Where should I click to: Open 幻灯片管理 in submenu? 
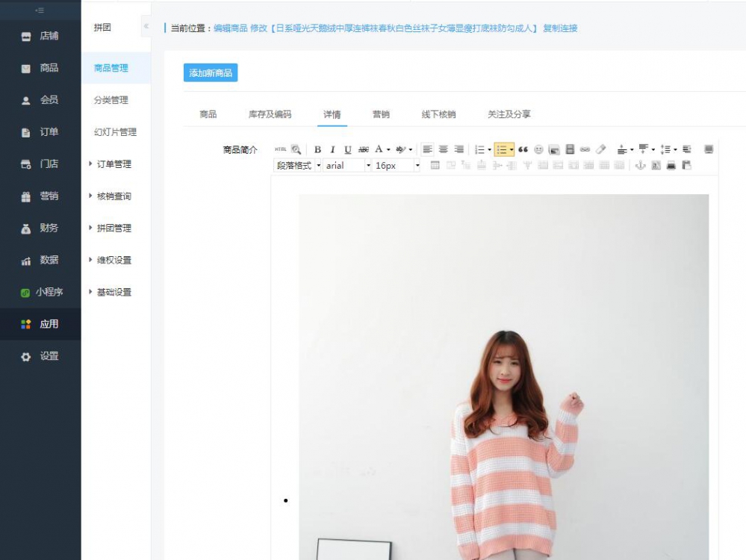pyautogui.click(x=116, y=132)
